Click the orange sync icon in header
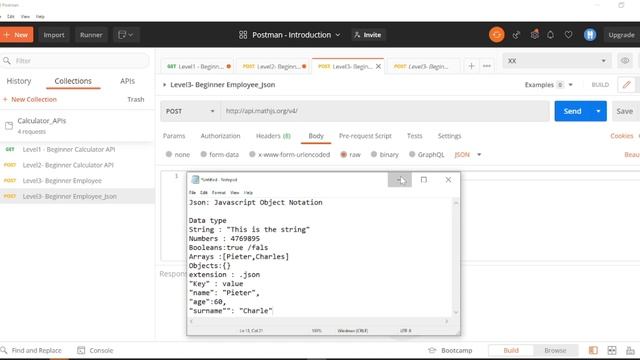 pyautogui.click(x=496, y=35)
